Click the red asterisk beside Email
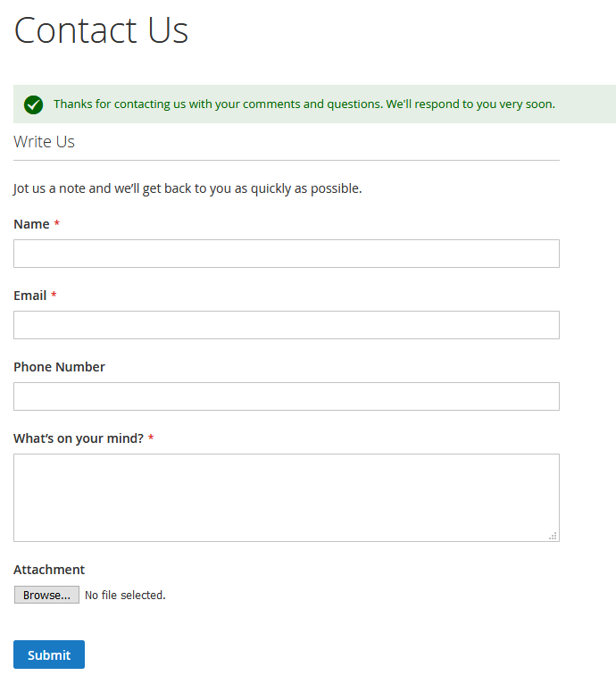 pyautogui.click(x=54, y=295)
